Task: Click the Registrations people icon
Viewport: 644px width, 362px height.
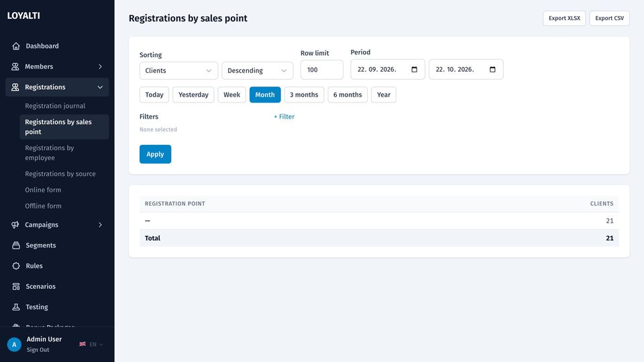Action: (x=15, y=87)
